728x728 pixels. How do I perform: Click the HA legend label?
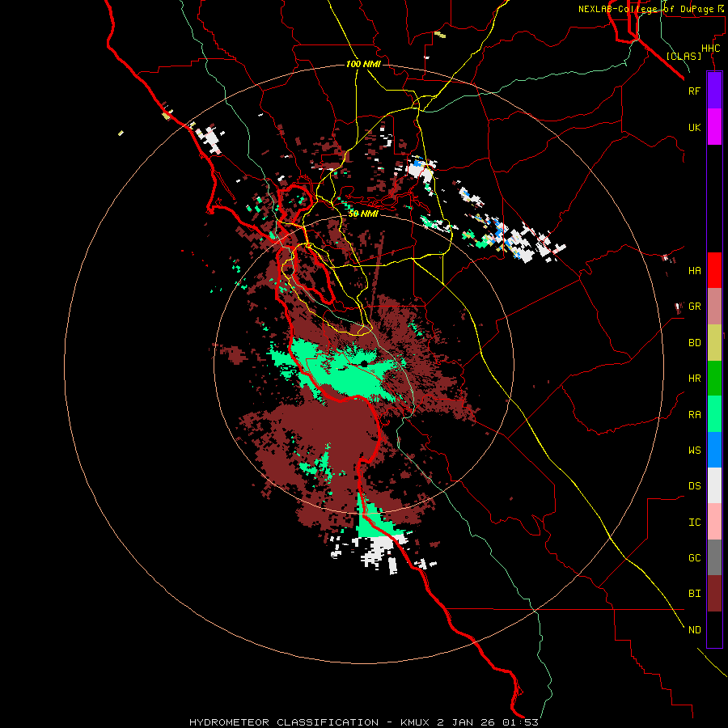[695, 271]
